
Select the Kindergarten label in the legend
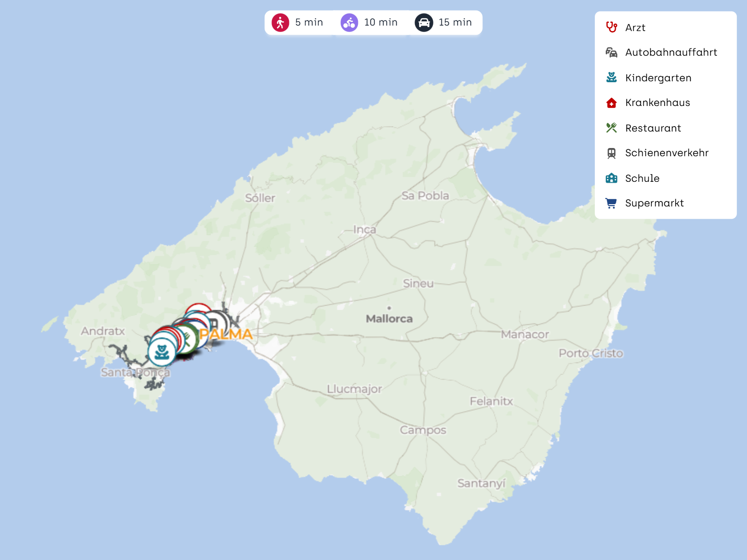658,78
